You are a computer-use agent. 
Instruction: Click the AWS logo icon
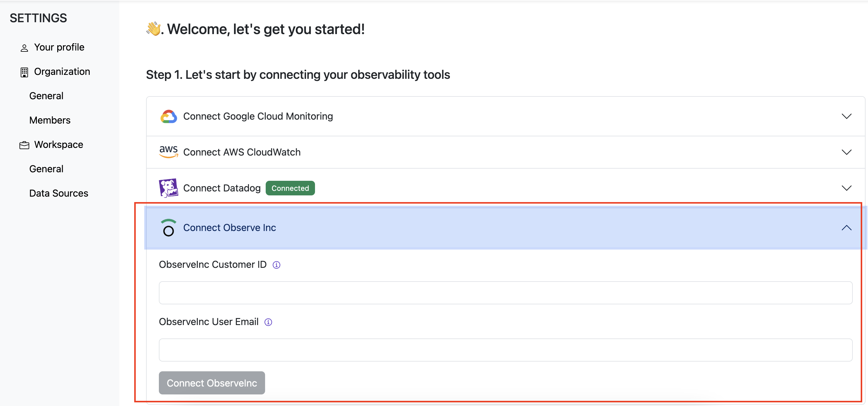tap(169, 152)
